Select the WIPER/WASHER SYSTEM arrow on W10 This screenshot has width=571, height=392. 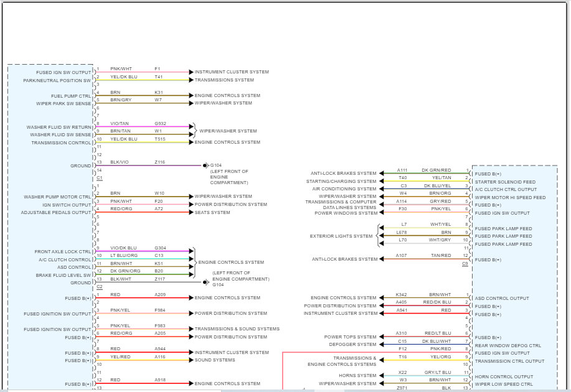191,196
